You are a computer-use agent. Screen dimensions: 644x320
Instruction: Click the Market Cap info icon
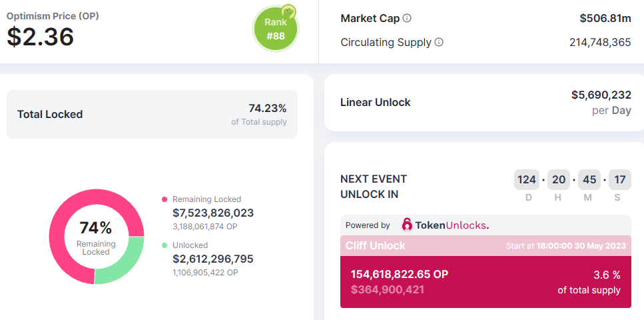coord(407,19)
